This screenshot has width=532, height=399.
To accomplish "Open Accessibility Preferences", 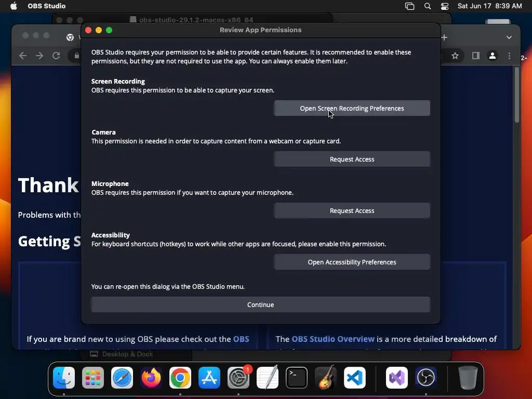I will (352, 262).
